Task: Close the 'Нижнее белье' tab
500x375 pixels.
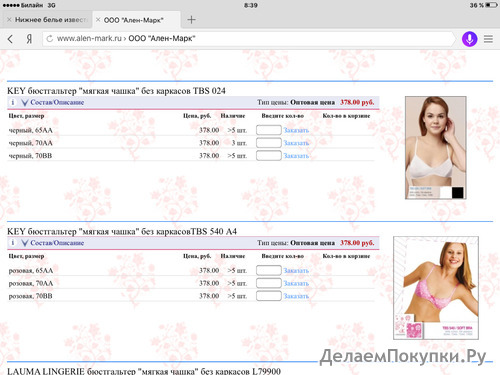Action: click(9, 20)
